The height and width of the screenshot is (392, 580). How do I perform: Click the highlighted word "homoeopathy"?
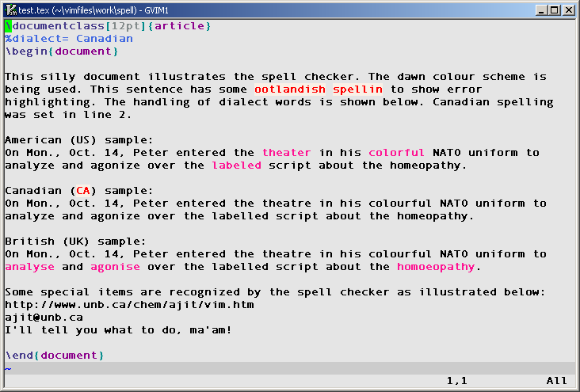tap(436, 267)
